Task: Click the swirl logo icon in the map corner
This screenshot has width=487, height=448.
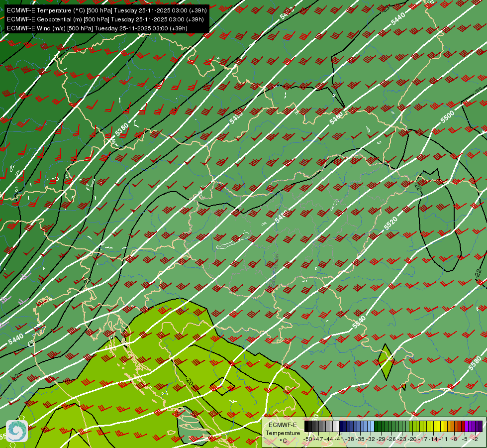Action: tap(17, 431)
